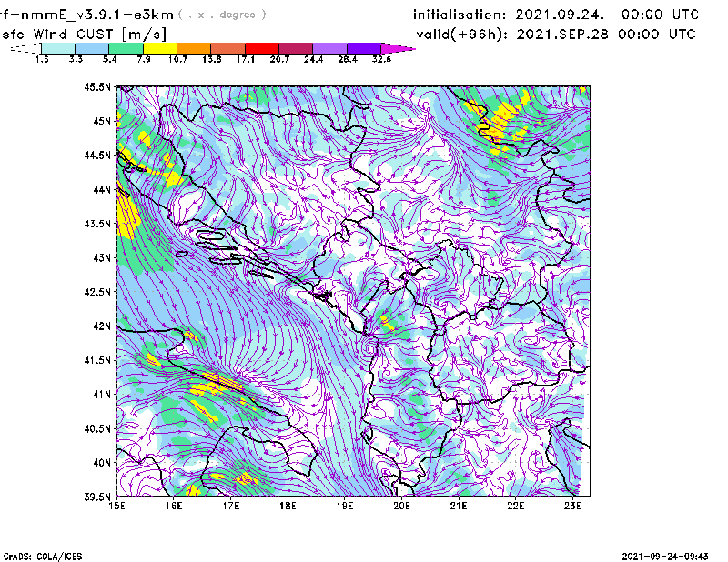728x562 pixels.
Task: Click the 44.5N latitude label
Action: click(97, 156)
